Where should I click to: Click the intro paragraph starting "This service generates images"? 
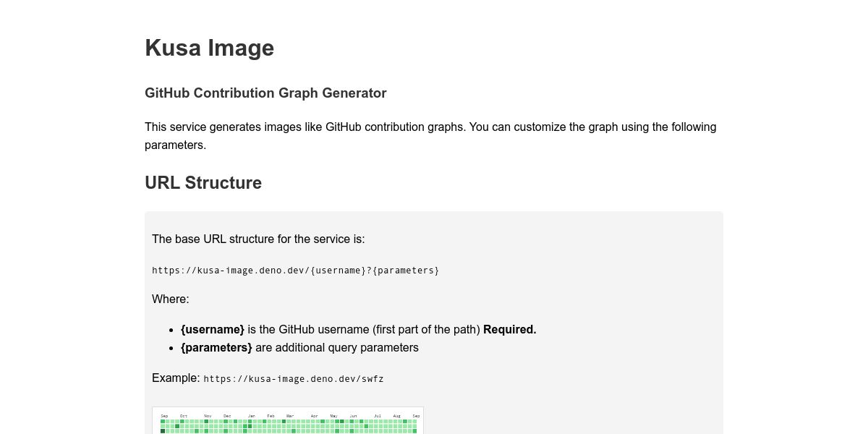430,136
